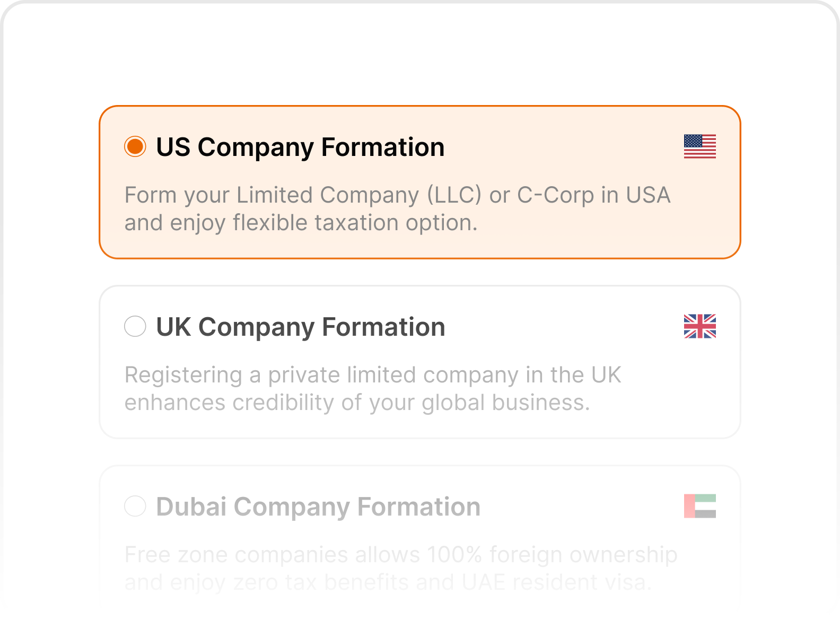Click the highlighted US Company Formation card
Image resolution: width=840 pixels, height=619 pixels.
click(420, 183)
